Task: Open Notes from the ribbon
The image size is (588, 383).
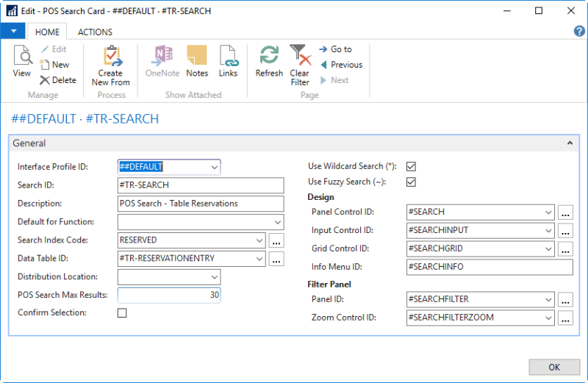Action: (x=197, y=57)
